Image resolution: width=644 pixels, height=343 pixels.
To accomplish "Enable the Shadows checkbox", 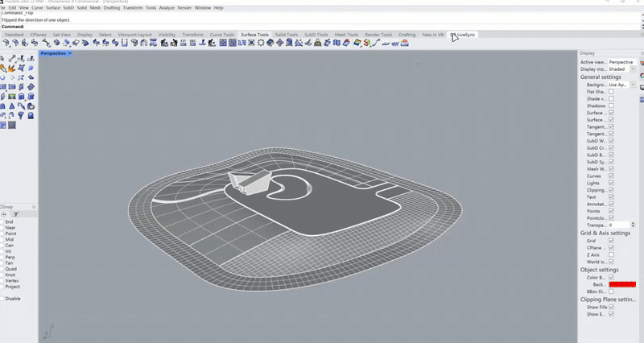I will 611,105.
